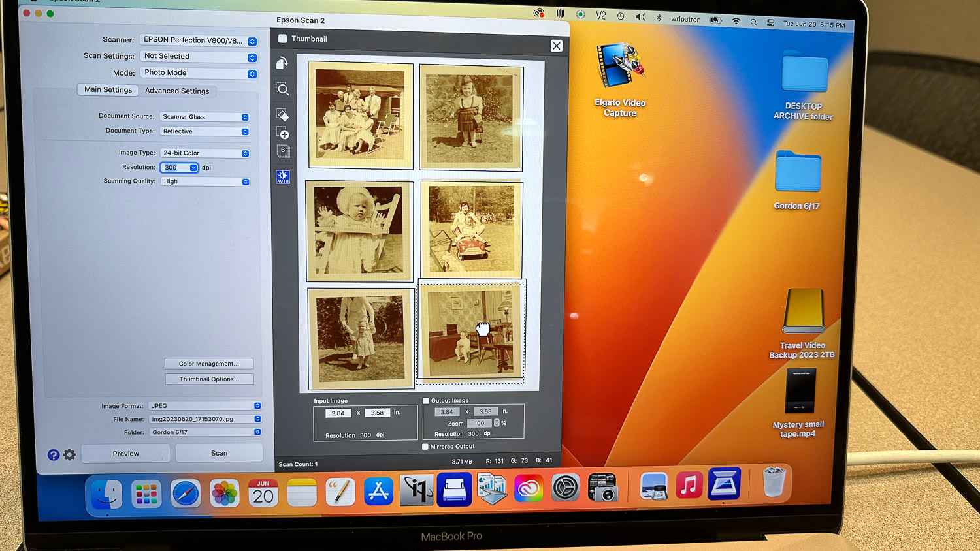Click the marquee count indicator showing 6
Image resolution: width=980 pixels, height=551 pixels.
(282, 150)
